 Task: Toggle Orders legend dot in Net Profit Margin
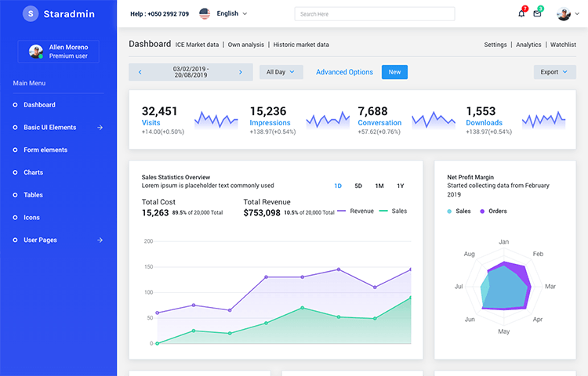tap(482, 211)
